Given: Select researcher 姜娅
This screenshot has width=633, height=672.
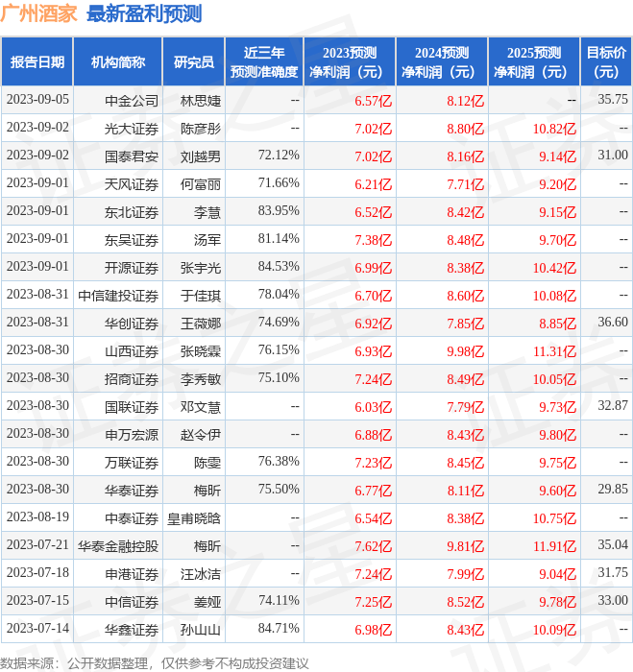Looking at the screenshot, I should (207, 602).
